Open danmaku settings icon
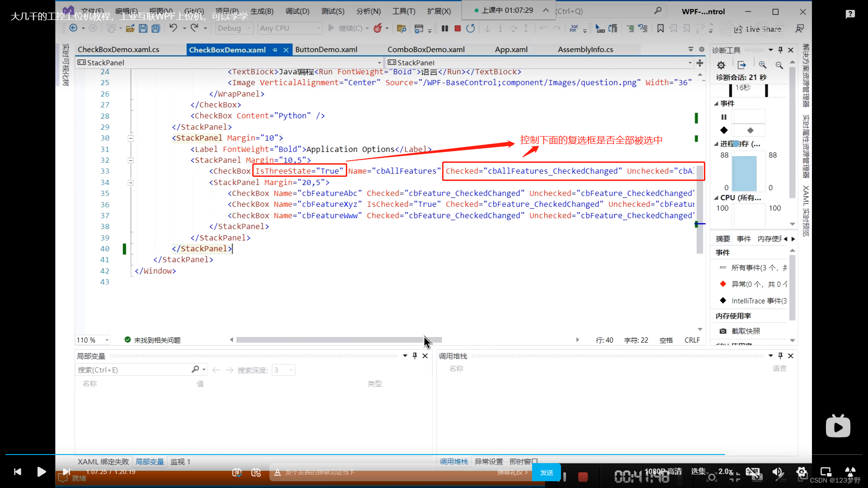Viewport: 868px width, 488px height. tap(256, 472)
